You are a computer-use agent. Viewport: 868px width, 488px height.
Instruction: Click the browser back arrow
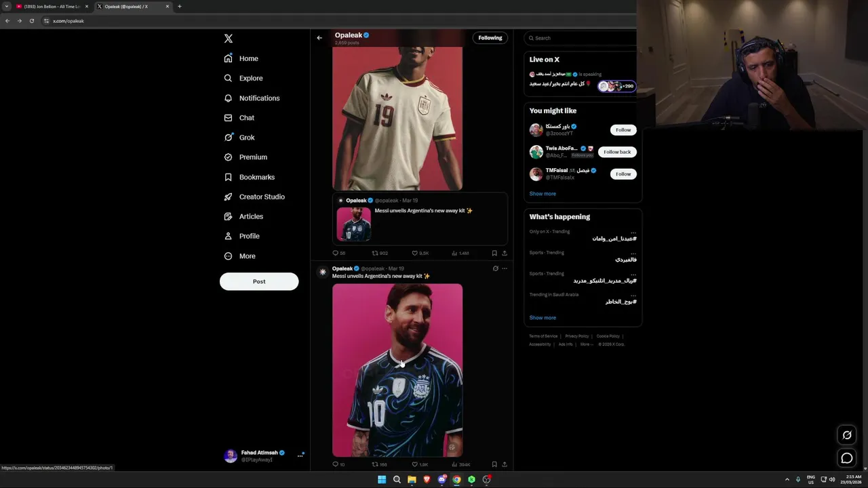pos(7,21)
